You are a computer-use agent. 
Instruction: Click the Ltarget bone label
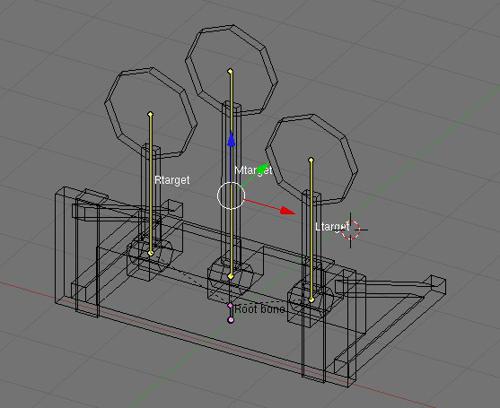point(332,227)
